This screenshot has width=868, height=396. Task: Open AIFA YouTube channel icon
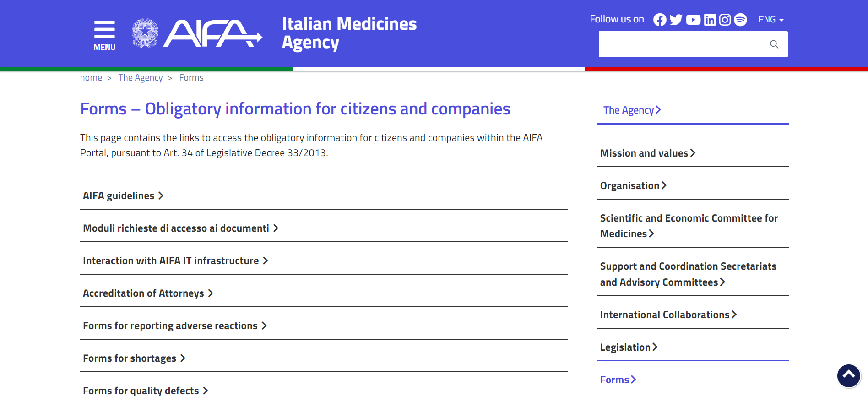point(693,20)
